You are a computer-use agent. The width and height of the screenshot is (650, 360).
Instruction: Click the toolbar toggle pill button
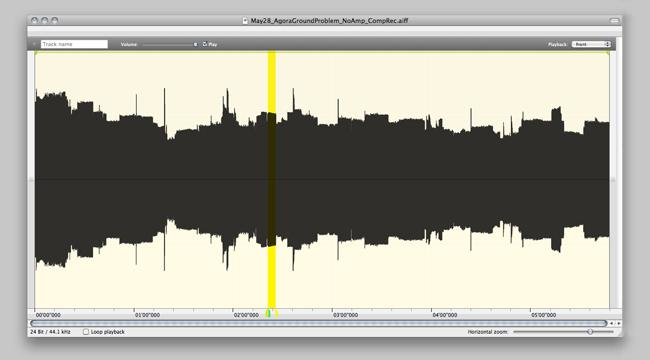click(x=614, y=20)
